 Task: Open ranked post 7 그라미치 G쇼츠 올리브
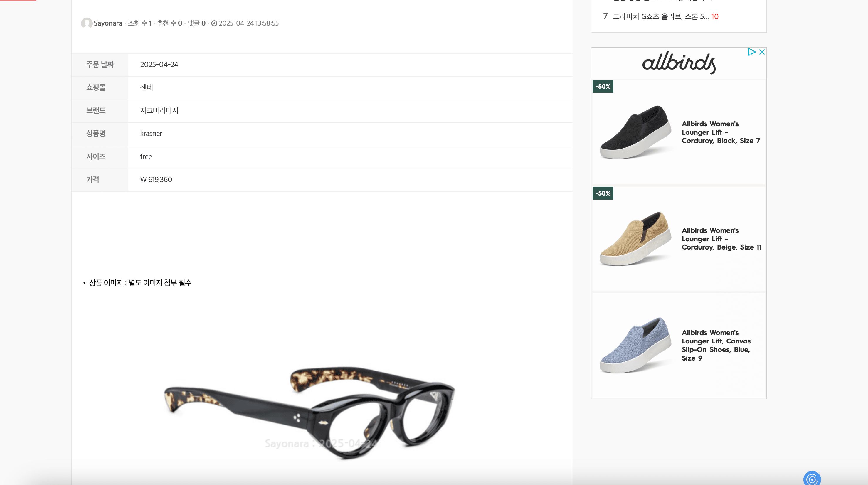(x=660, y=16)
